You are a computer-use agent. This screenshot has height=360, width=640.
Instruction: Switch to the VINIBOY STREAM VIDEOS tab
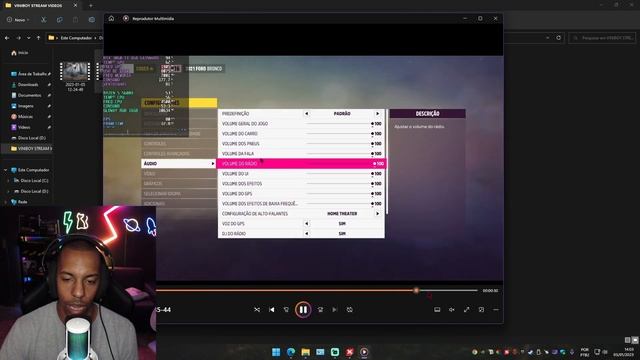(37, 5)
